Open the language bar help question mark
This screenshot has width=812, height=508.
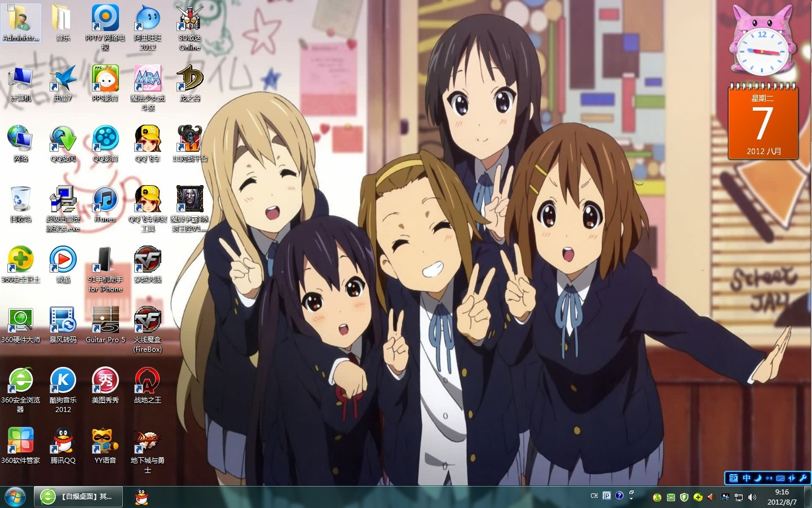pyautogui.click(x=619, y=496)
